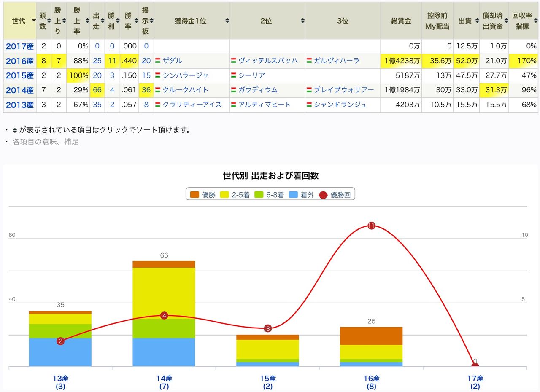Click the yellow 2-5着 legend swatch
The image size is (540, 392).
pyautogui.click(x=224, y=194)
